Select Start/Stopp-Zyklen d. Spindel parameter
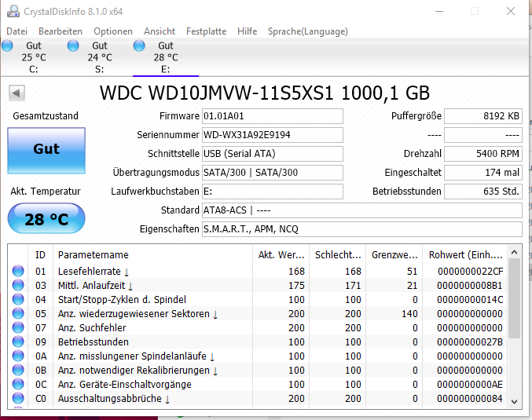 pos(122,300)
